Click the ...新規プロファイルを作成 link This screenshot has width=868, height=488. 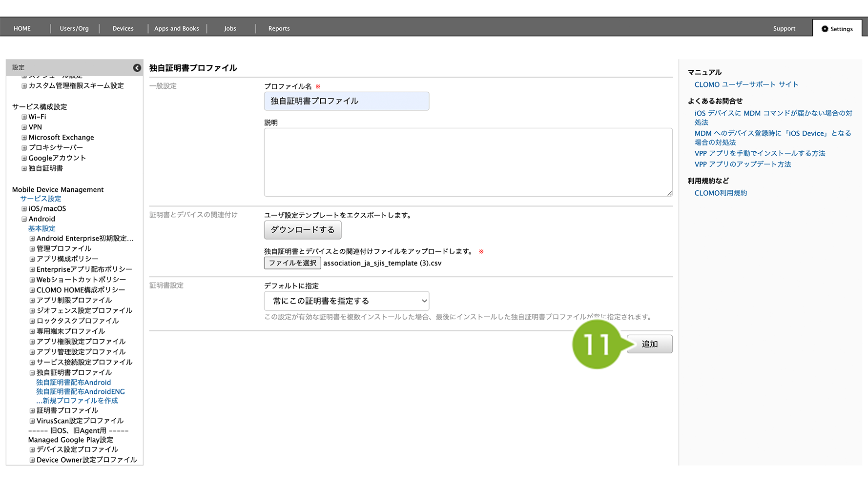77,401
